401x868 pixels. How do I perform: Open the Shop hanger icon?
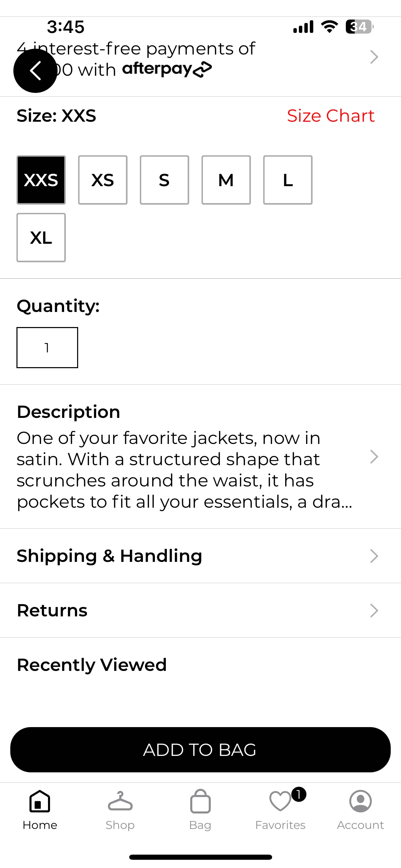[x=120, y=801]
